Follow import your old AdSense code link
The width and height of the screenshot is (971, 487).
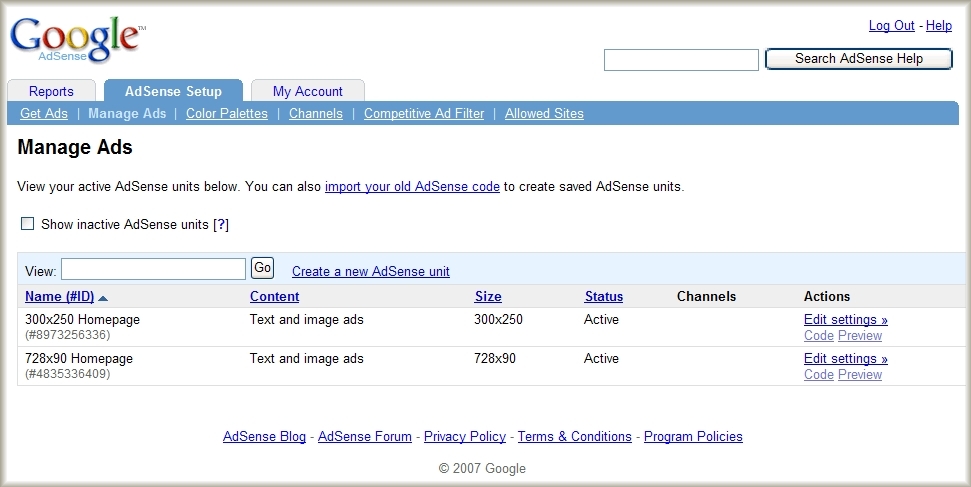[412, 186]
